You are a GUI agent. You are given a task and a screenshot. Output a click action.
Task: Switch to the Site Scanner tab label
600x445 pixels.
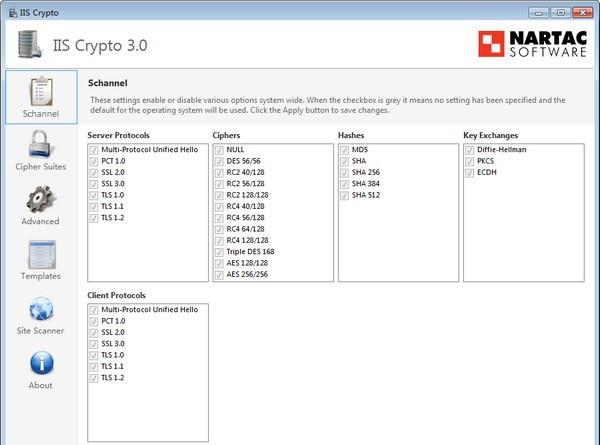tap(40, 331)
